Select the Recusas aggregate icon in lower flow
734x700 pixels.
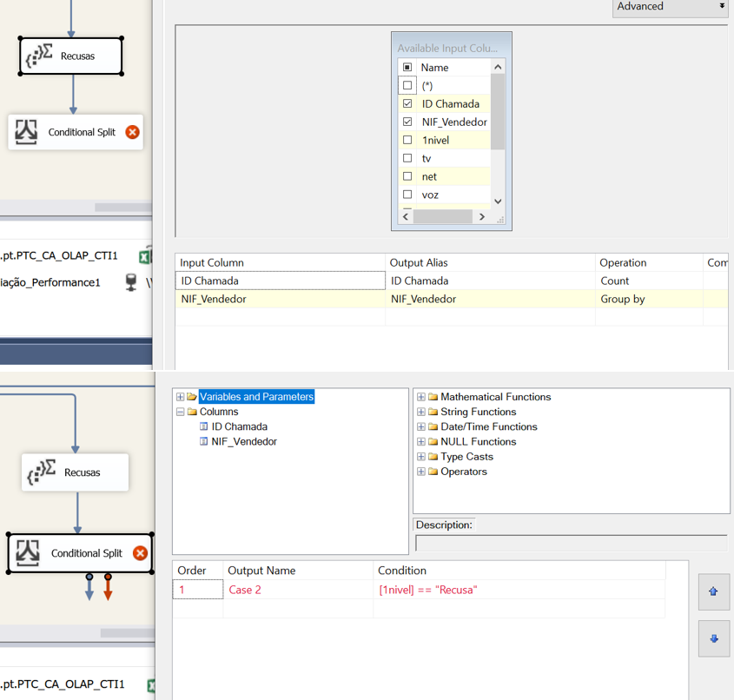(42, 472)
